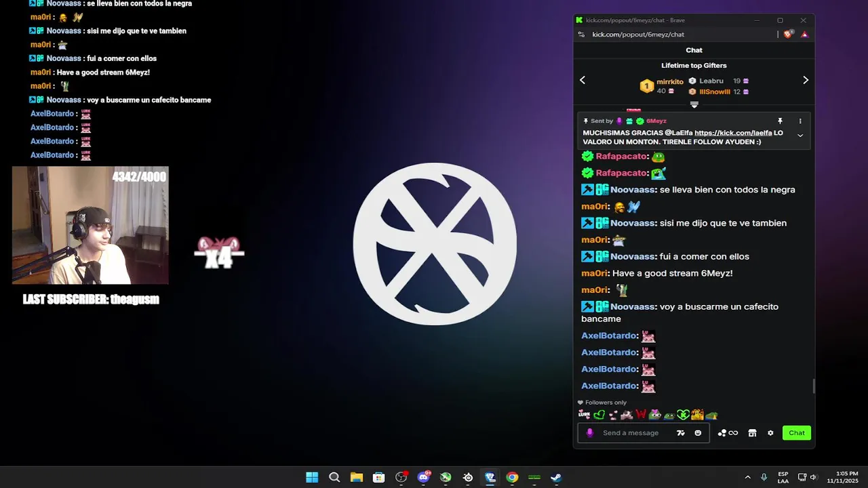The width and height of the screenshot is (868, 488).
Task: Click AxelBotardo on the last chat line
Action: click(609, 386)
